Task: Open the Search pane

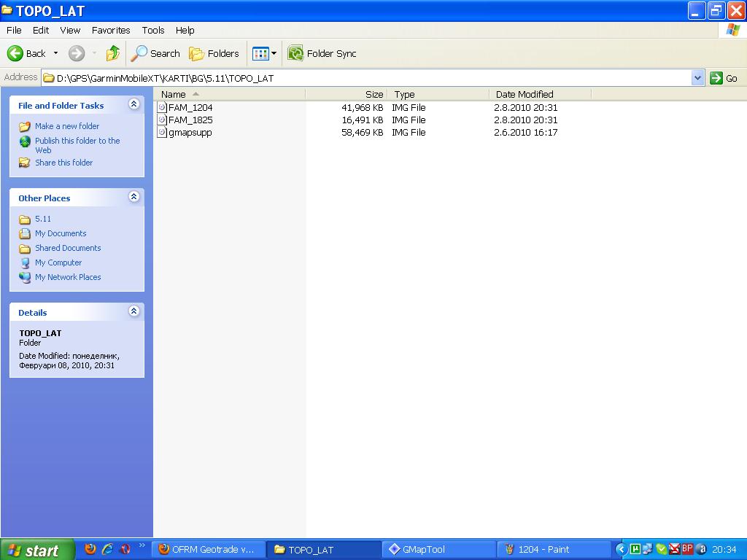Action: [155, 53]
